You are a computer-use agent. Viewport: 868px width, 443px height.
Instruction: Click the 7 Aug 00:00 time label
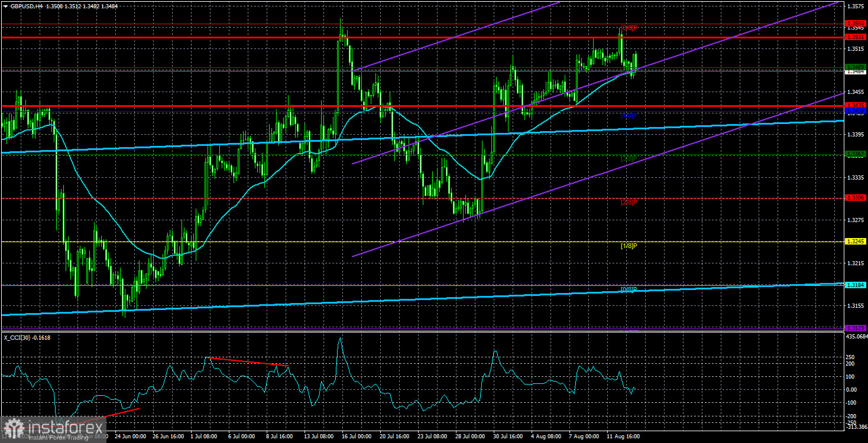pyautogui.click(x=585, y=437)
